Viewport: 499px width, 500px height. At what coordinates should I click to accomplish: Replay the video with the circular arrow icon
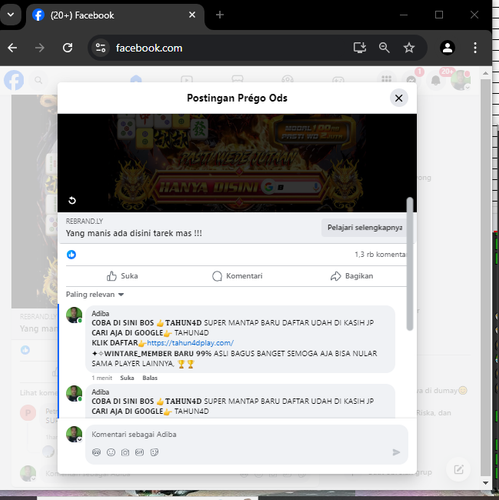pyautogui.click(x=72, y=200)
